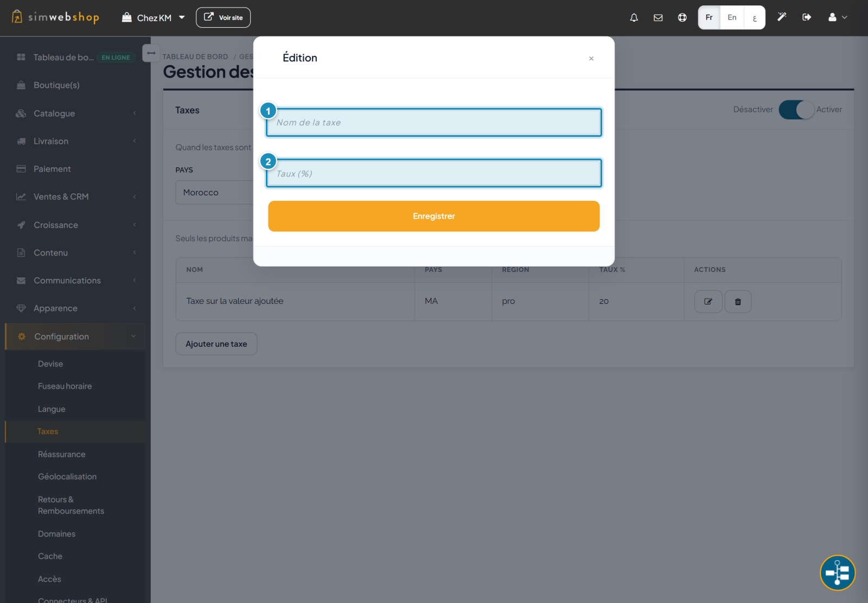Screen dimensions: 868x603
Task: Click the EN LIGNE status badge
Action: click(116, 58)
